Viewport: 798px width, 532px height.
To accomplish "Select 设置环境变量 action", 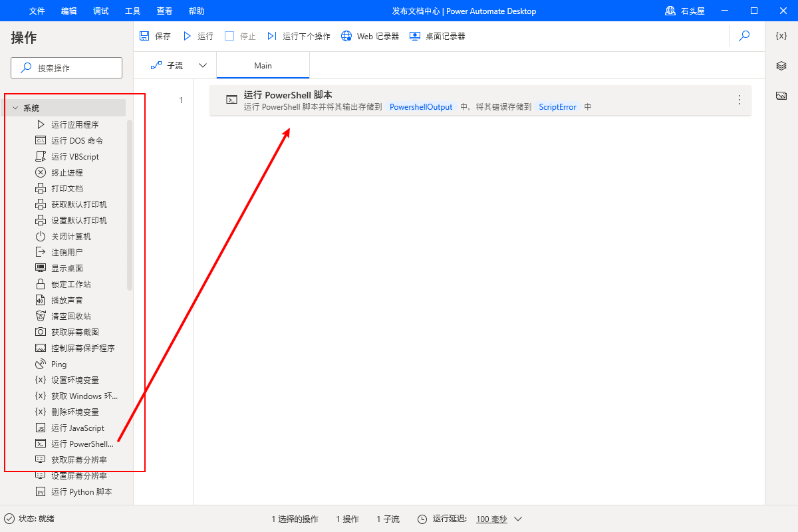I will coord(68,380).
